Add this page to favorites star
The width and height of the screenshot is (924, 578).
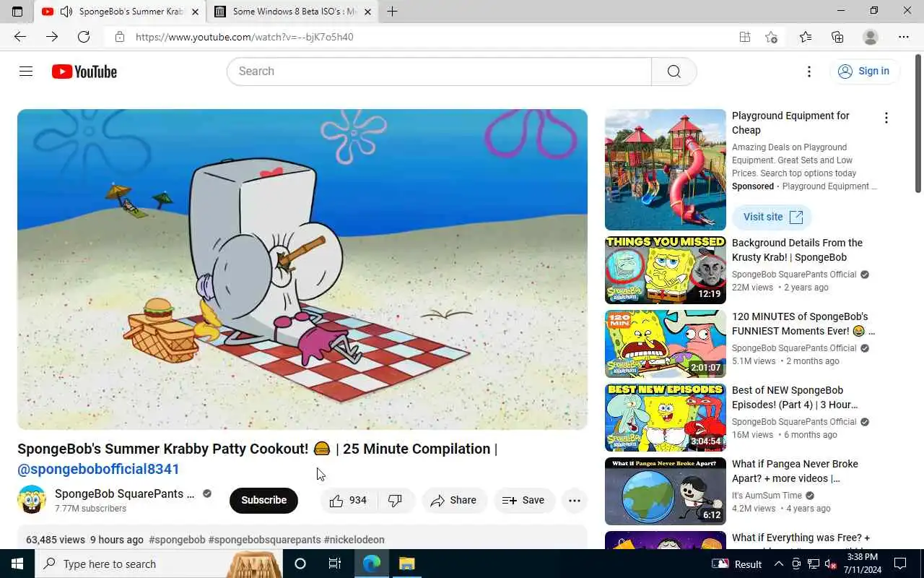[x=772, y=37]
